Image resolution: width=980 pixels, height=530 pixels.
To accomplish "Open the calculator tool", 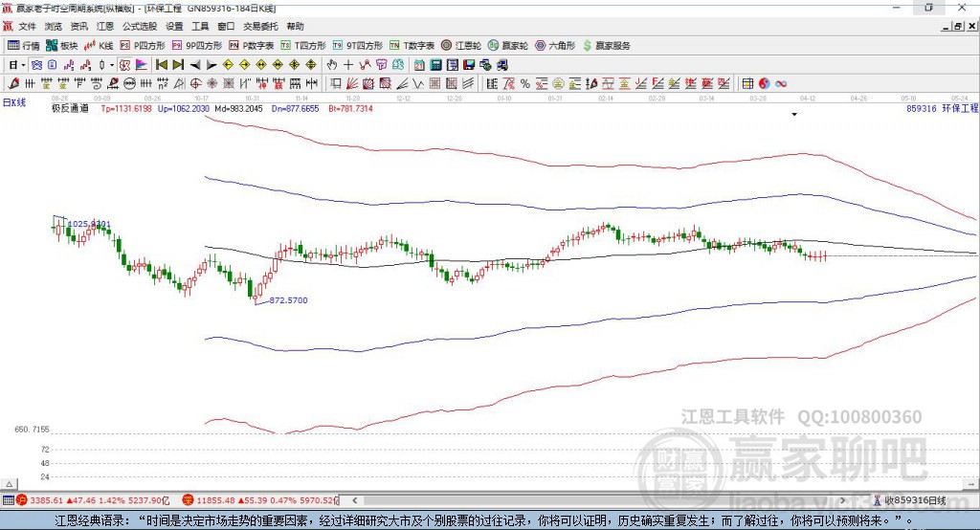I will pyautogui.click(x=435, y=65).
